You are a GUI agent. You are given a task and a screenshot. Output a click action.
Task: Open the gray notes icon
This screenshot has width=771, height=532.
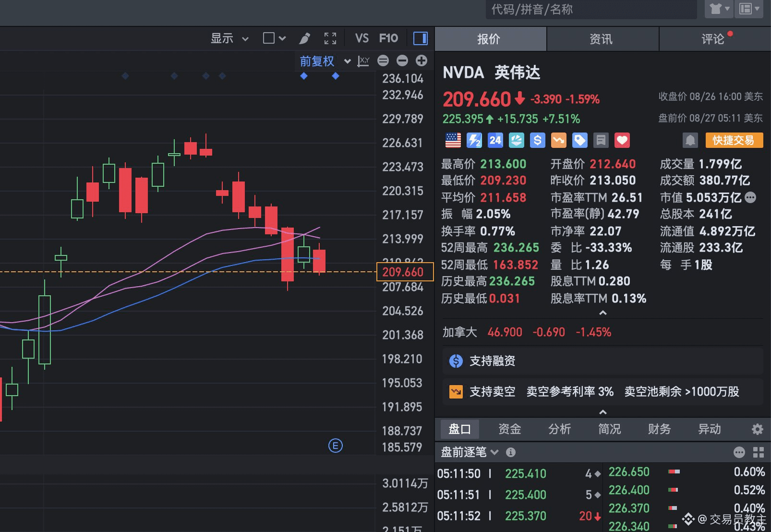pos(601,140)
